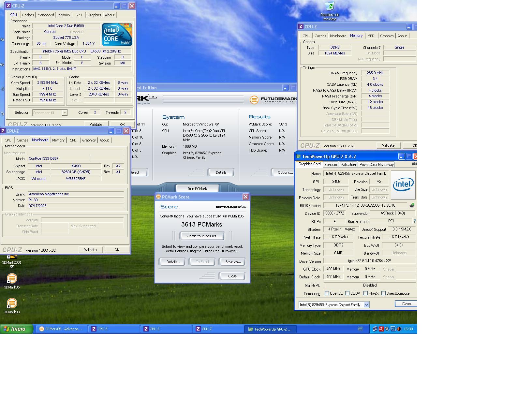Open 3DMark06 desktop shortcut
Viewport: 532px width, 399px height.
click(12, 281)
